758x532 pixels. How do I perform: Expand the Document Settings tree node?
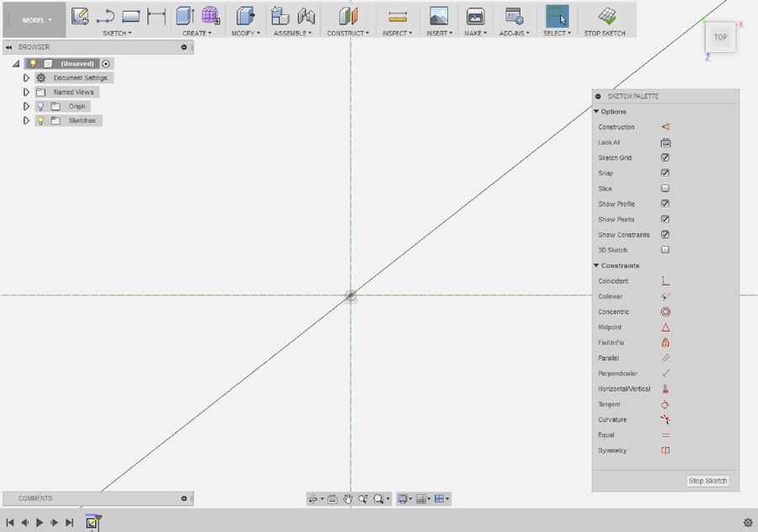pos(26,77)
